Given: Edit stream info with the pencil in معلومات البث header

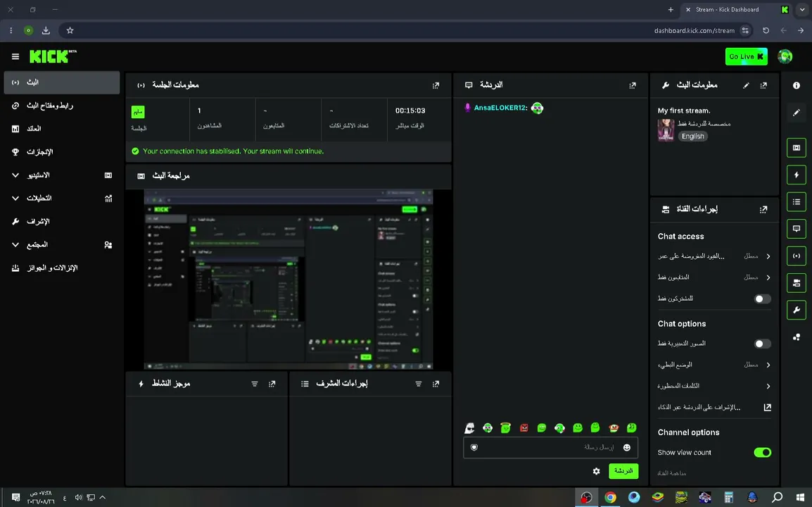Looking at the screenshot, I should click(x=746, y=85).
